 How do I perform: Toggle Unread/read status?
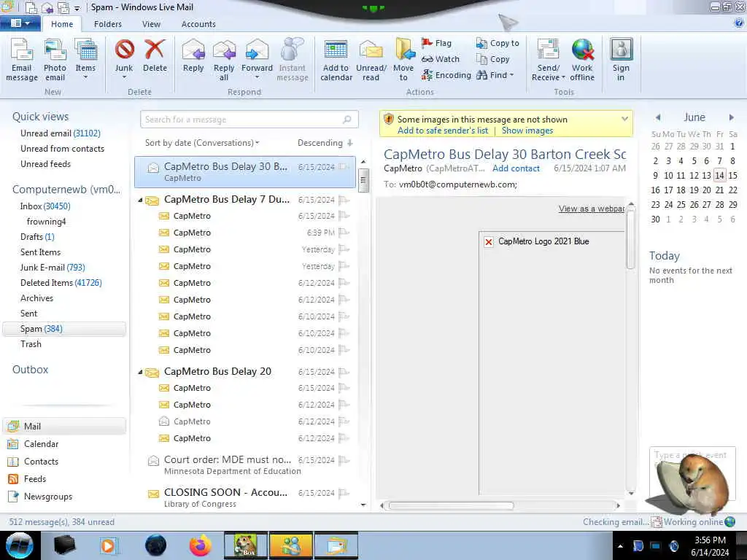[x=371, y=60]
